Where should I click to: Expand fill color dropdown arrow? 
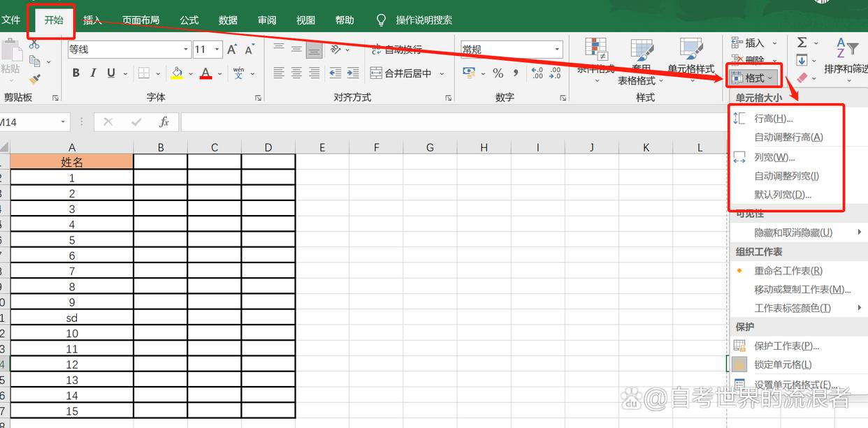pyautogui.click(x=190, y=73)
